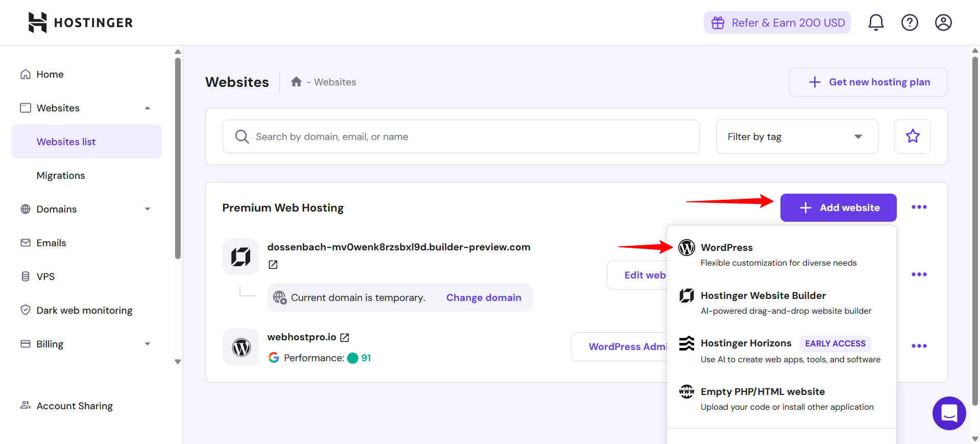The image size is (980, 444).
Task: Click the favorites star button
Action: [913, 136]
